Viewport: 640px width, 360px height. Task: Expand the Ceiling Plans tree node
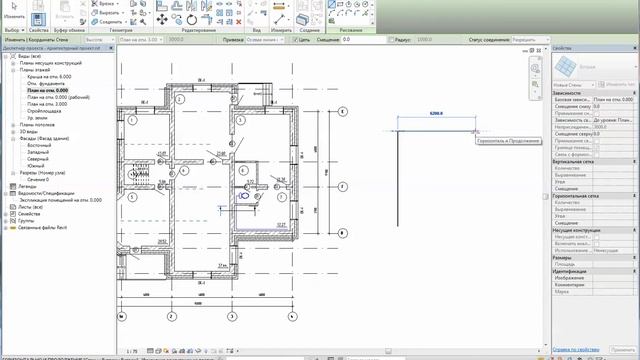[x=13, y=125]
